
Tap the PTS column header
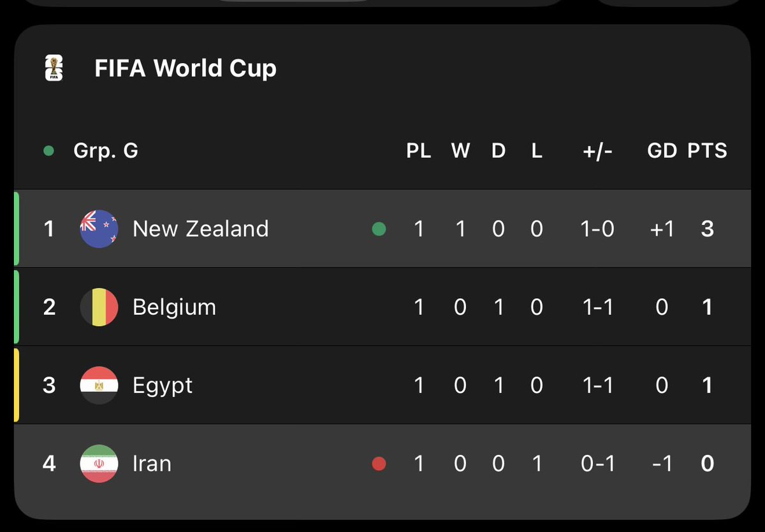point(707,151)
